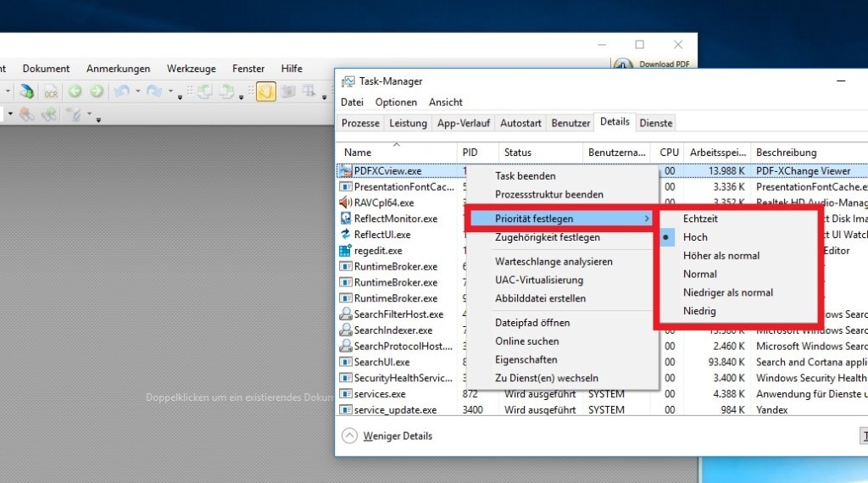Image resolution: width=868 pixels, height=483 pixels.
Task: Click the blue undo arrow icon
Action: pyautogui.click(x=122, y=92)
